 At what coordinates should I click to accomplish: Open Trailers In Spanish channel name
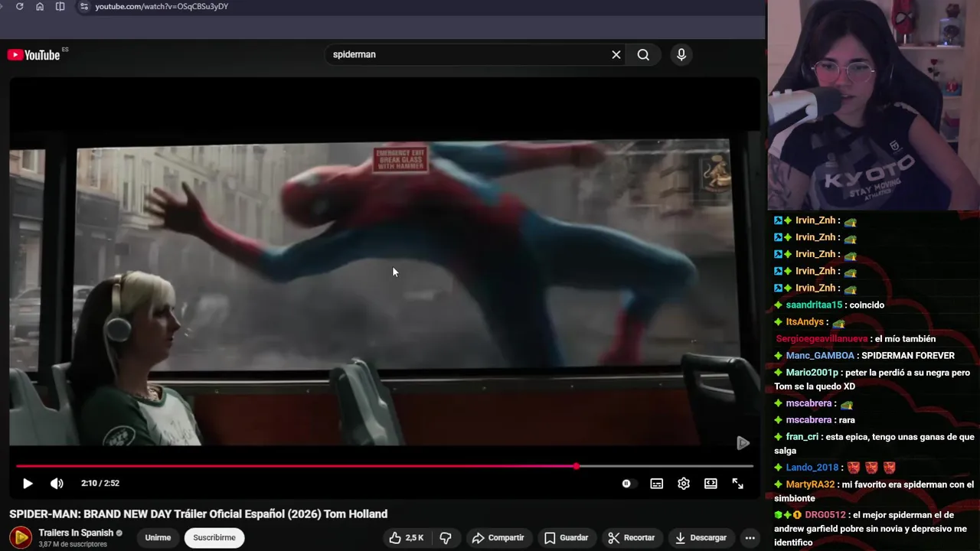click(76, 533)
